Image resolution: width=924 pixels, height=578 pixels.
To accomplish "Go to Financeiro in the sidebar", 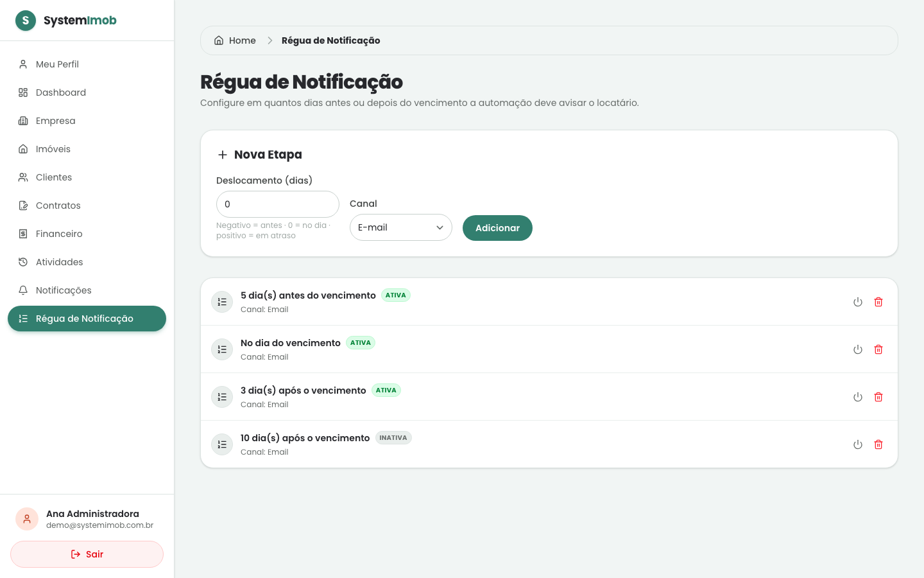I will 87,234.
